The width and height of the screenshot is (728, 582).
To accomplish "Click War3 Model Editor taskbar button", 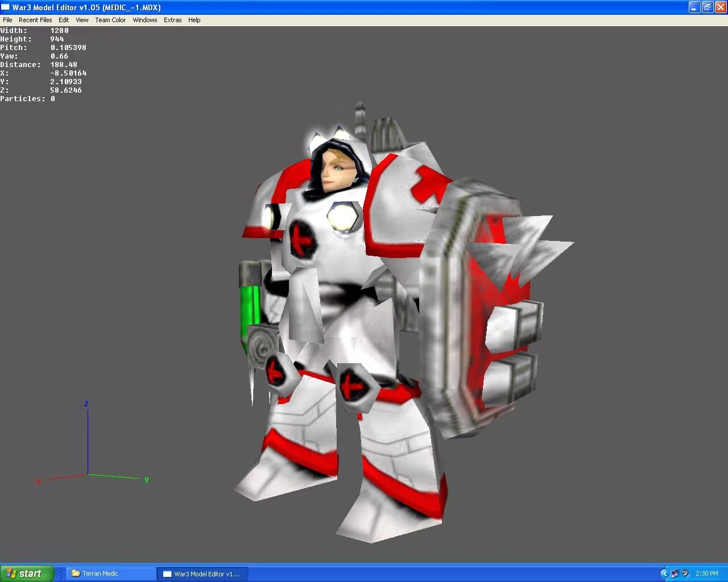I will 202,573.
